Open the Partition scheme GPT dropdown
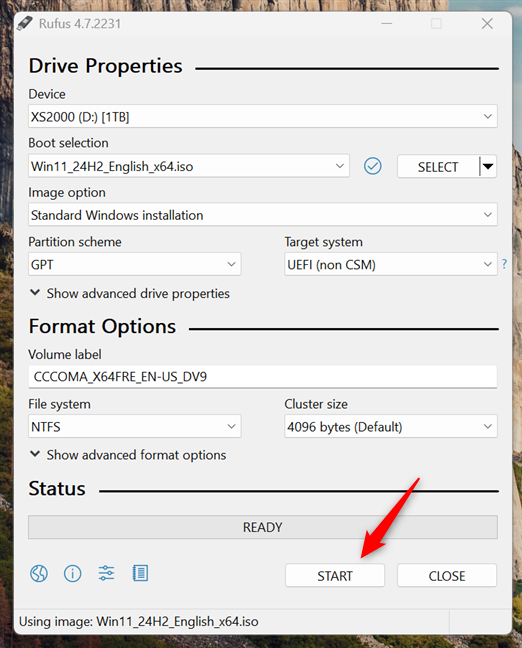Viewport: 522px width, 648px height. 134,264
